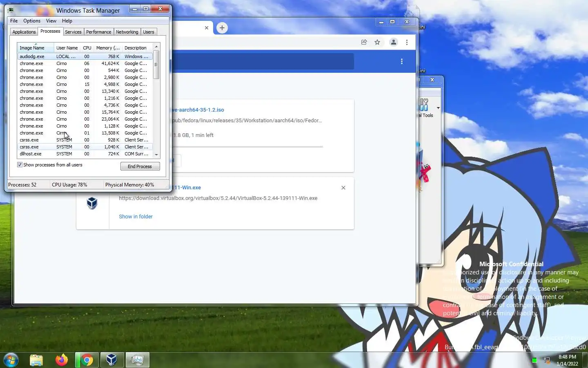
Task: Select the audiodg.exe process row
Action: coord(85,56)
